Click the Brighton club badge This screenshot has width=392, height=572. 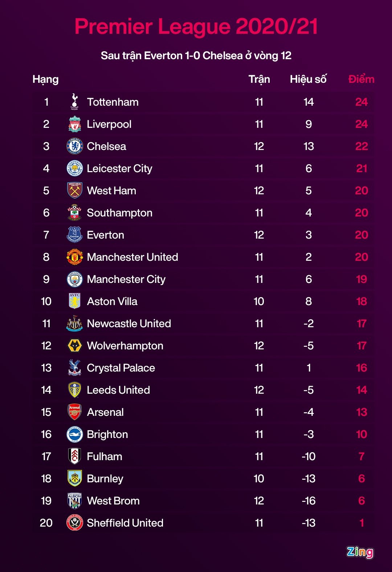[74, 434]
